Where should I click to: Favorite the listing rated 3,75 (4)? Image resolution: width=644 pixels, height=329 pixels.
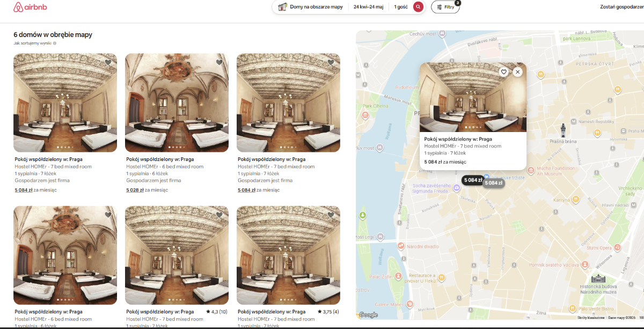tap(331, 215)
